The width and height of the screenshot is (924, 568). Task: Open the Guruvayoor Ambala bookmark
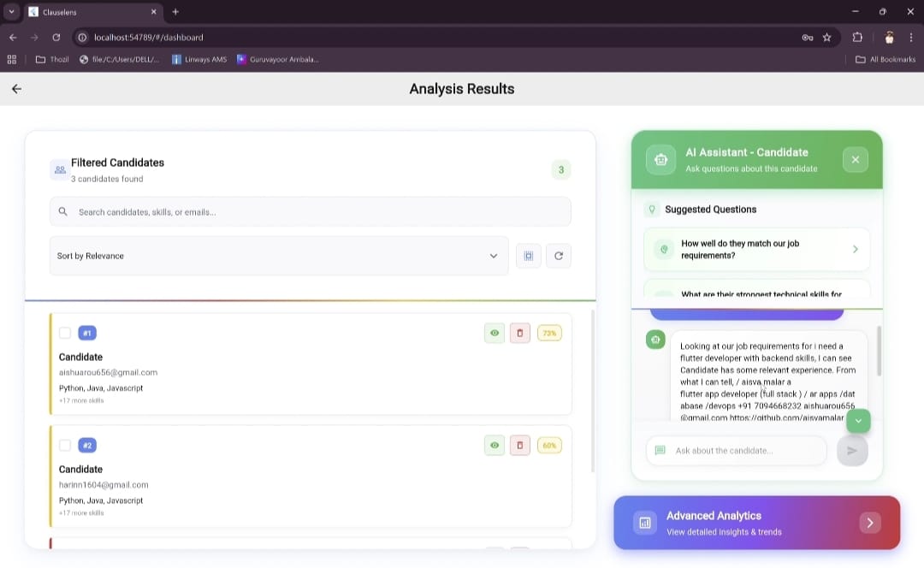(277, 60)
